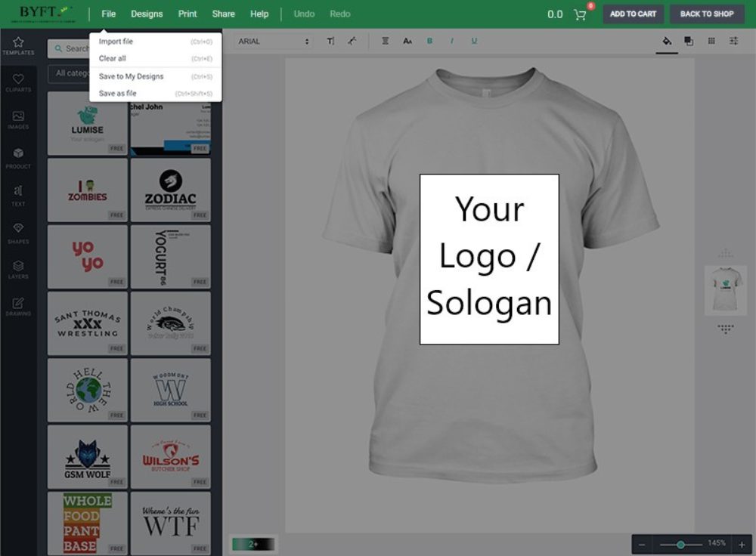This screenshot has width=756, height=556.
Task: Select the I Zombies template
Action: click(x=88, y=190)
